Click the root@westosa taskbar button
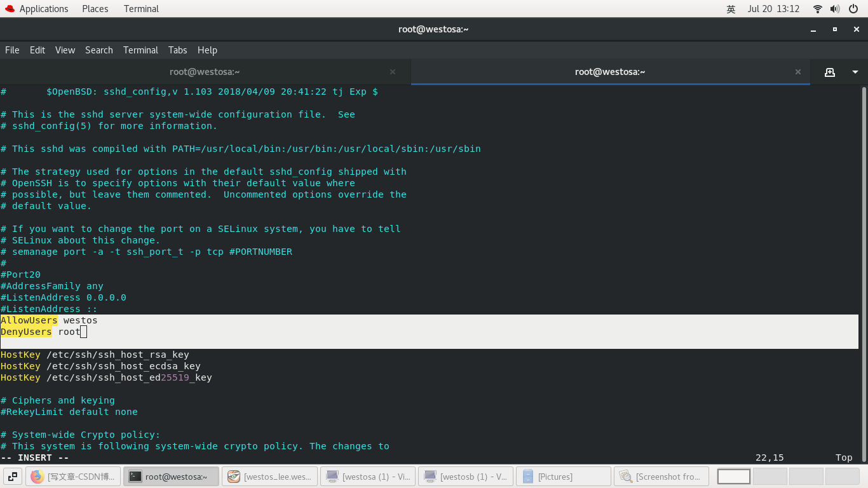Screen dimensions: 868x488 click(171, 477)
